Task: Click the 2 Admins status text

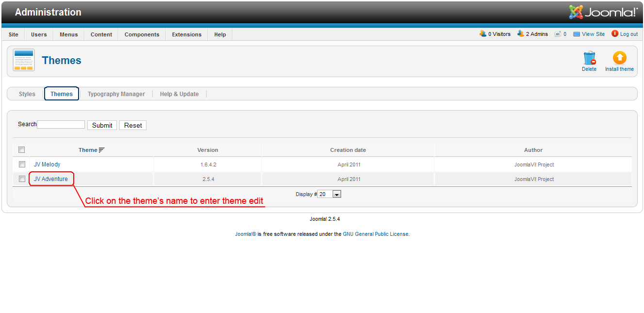Action: point(537,34)
